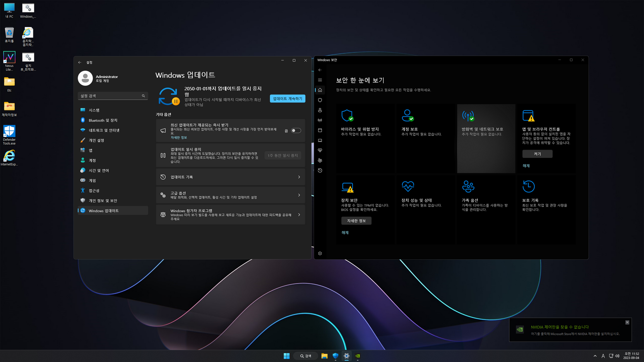Open the 가족 옵션 card
644x362 pixels.
(486, 210)
